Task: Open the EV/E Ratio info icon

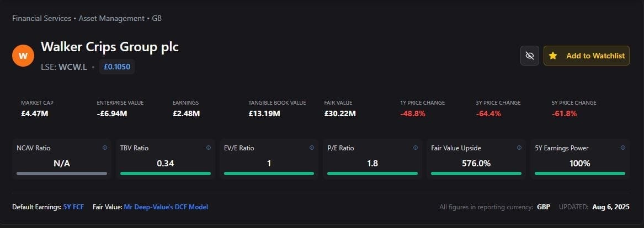Action: [312, 148]
